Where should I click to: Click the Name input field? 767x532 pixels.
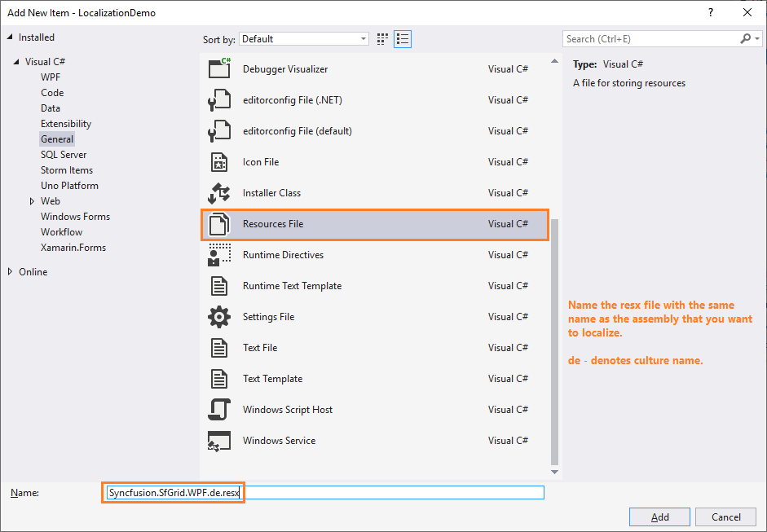[325, 492]
